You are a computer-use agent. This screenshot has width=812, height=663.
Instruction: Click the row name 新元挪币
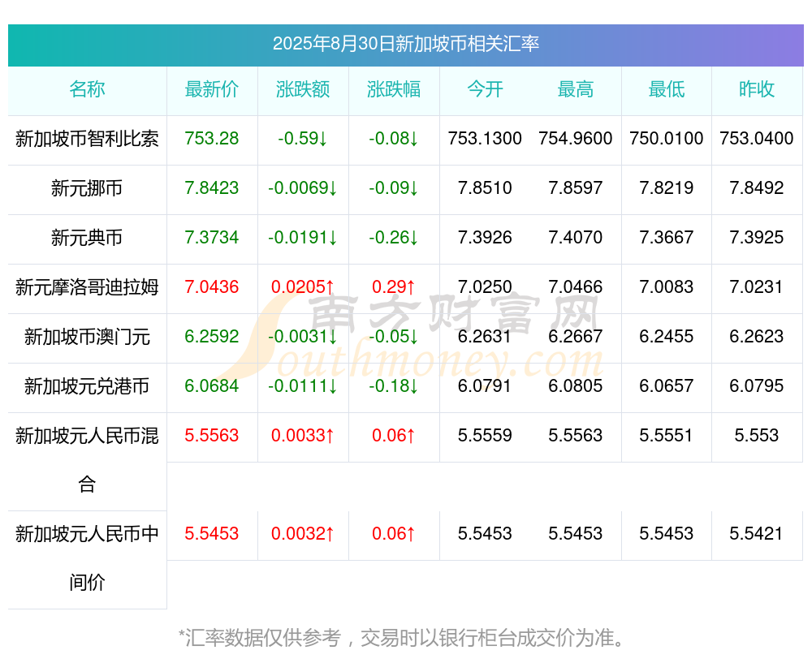pyautogui.click(x=87, y=188)
